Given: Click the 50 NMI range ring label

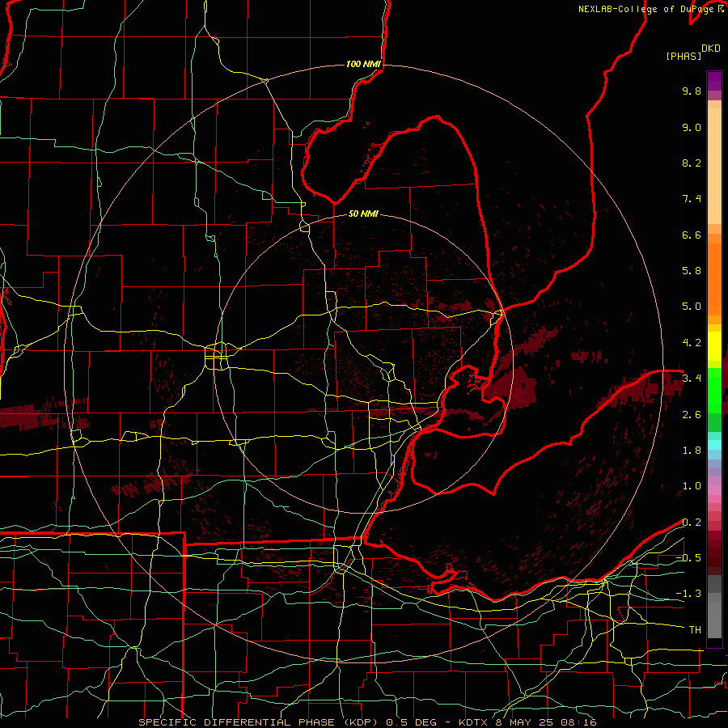Looking at the screenshot, I should coord(363,214).
